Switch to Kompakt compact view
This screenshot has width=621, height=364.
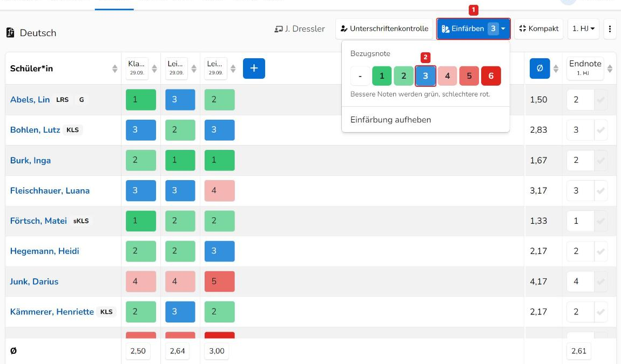coord(538,29)
